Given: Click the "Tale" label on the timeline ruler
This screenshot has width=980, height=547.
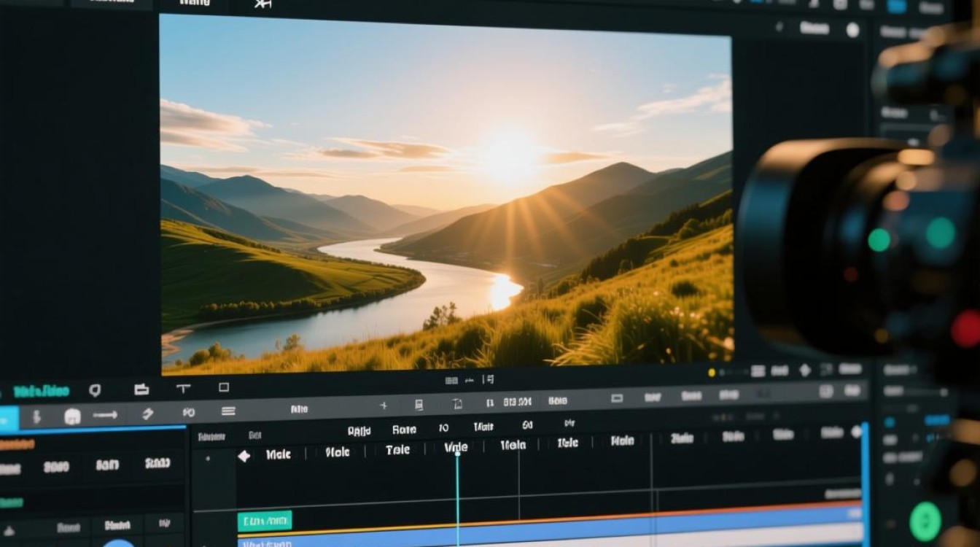Looking at the screenshot, I should click(397, 450).
